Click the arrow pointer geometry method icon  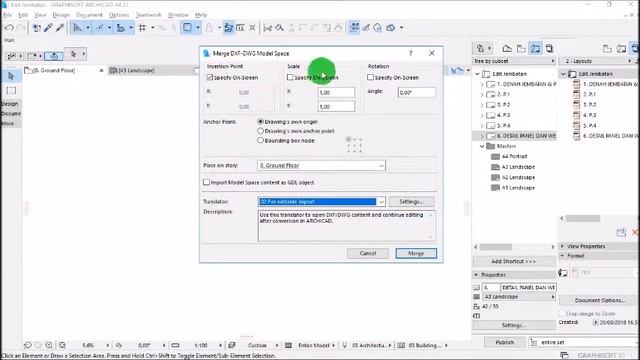73,54
